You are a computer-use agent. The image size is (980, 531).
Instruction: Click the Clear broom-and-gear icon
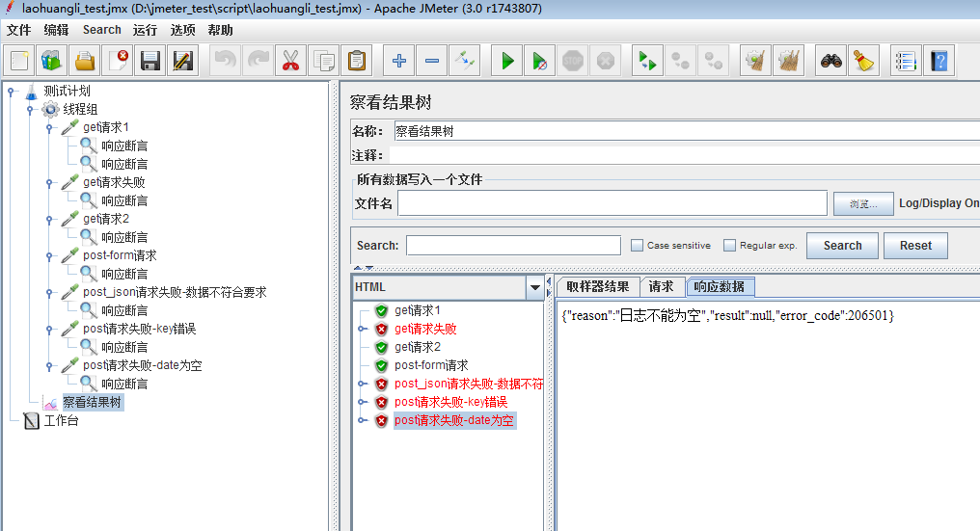pyautogui.click(x=755, y=61)
